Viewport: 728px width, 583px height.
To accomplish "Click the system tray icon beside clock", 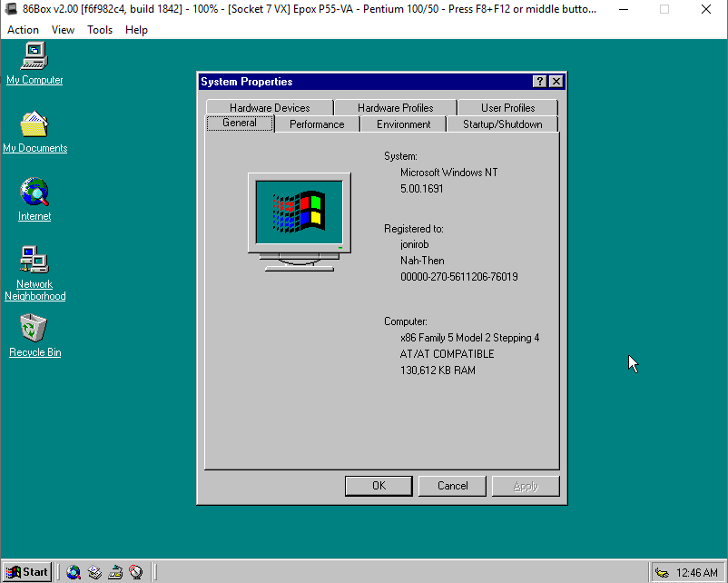I will 662,572.
